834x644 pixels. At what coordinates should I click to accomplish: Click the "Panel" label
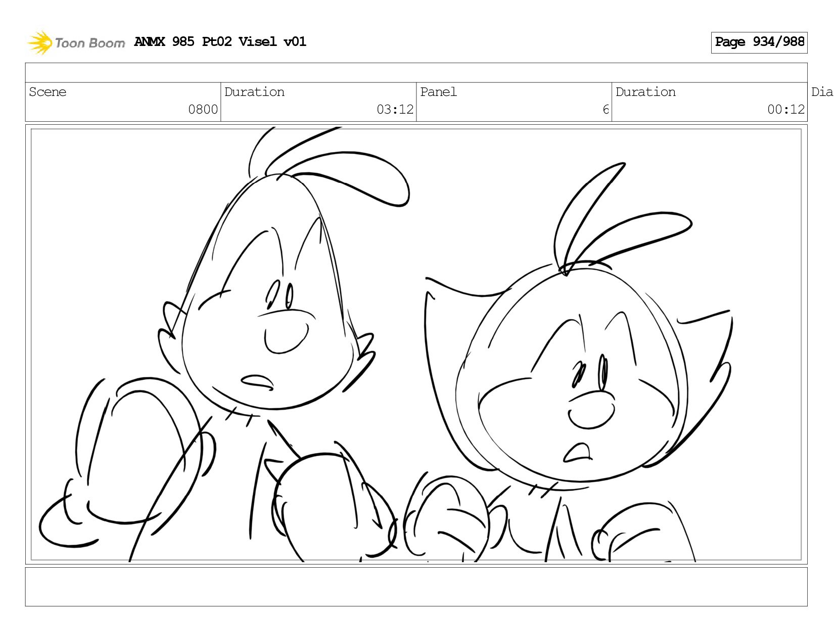pos(438,92)
